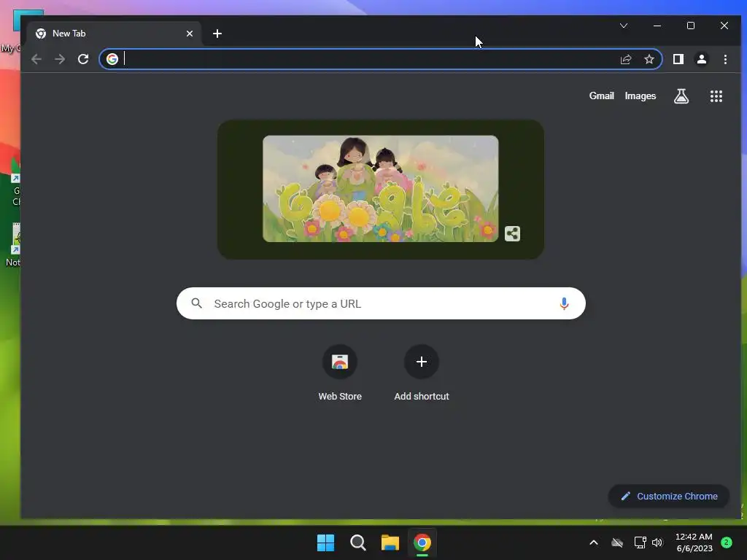Share this page via address bar icon
Image resolution: width=747 pixels, height=560 pixels.
click(625, 59)
